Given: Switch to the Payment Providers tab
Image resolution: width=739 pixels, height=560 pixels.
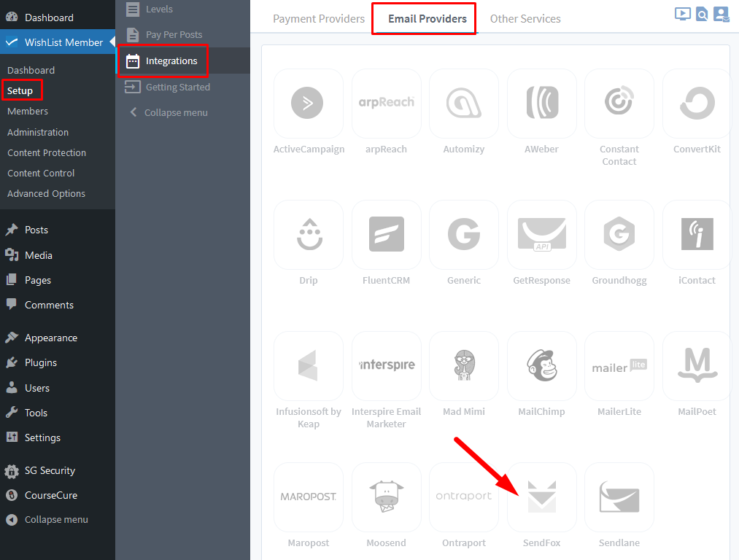Looking at the screenshot, I should coord(319,19).
